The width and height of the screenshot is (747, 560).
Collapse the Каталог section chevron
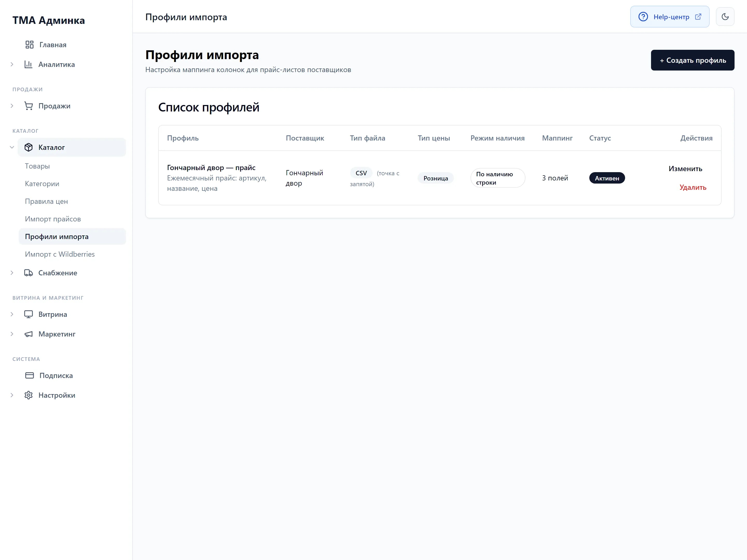[x=12, y=147]
